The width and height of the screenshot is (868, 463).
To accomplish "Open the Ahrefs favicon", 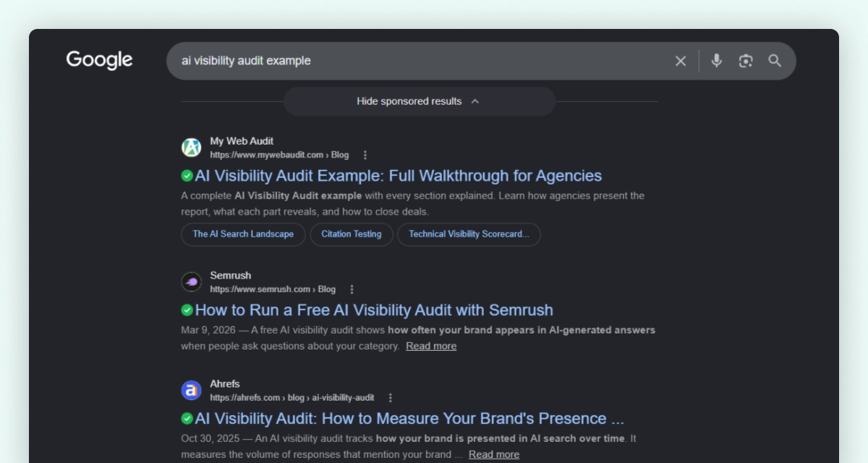I will (191, 391).
